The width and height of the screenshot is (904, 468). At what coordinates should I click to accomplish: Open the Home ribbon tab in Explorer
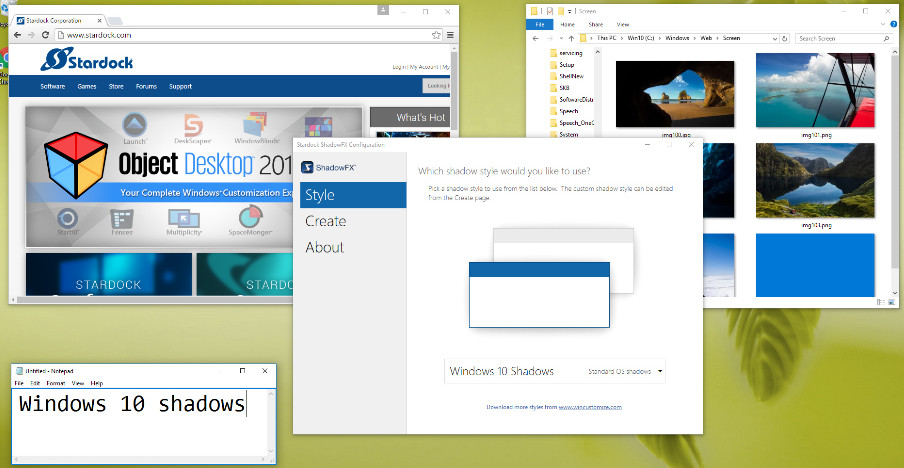click(x=568, y=25)
